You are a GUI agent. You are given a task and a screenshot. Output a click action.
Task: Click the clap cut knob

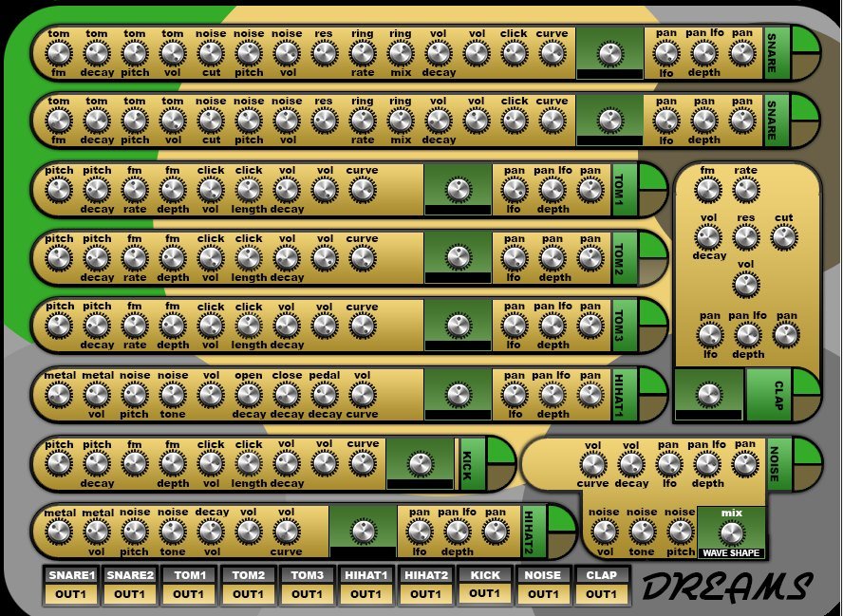click(x=784, y=237)
